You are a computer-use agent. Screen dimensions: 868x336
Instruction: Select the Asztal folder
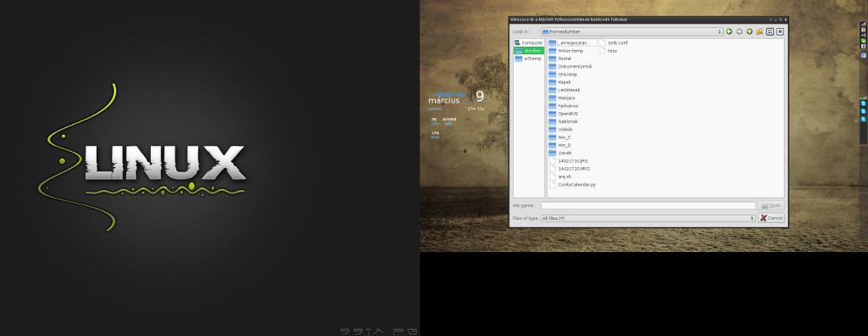[560, 59]
